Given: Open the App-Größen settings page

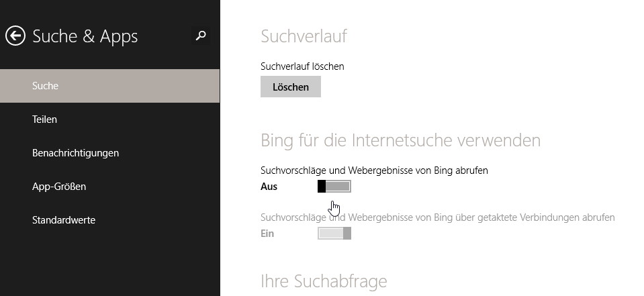Looking at the screenshot, I should pyautogui.click(x=109, y=187).
